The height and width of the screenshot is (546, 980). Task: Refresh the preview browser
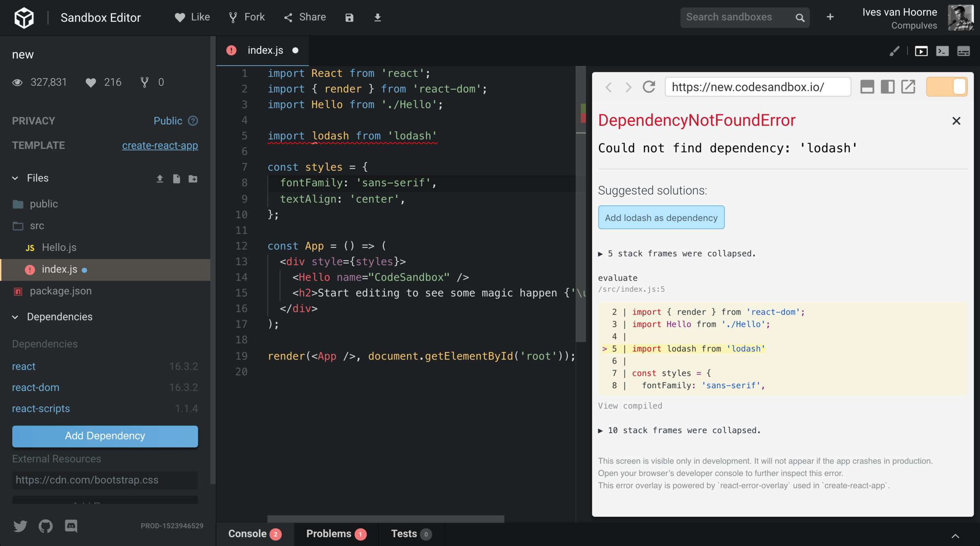(x=649, y=87)
